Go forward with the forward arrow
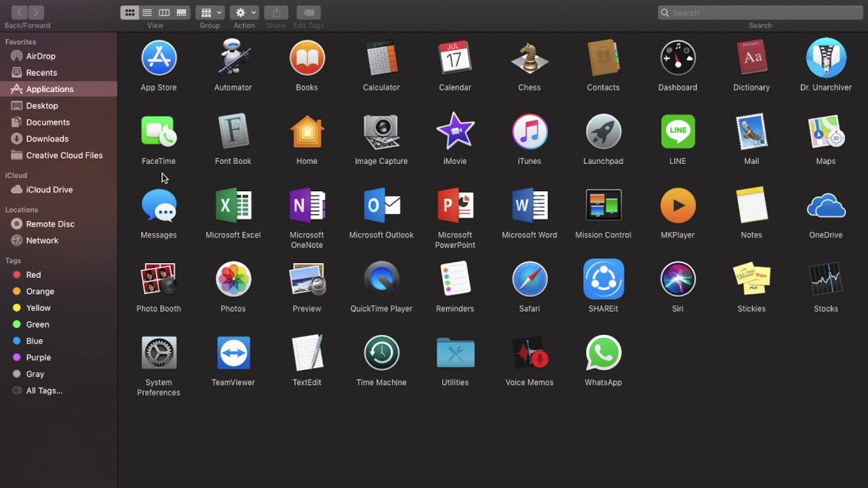 pos(36,12)
